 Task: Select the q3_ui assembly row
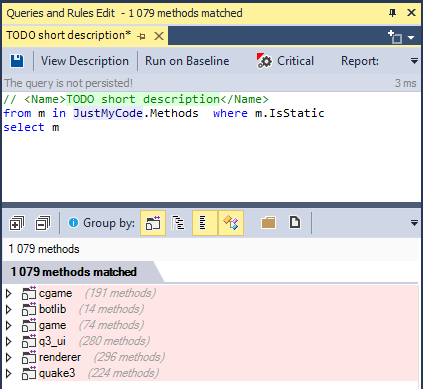point(228,341)
